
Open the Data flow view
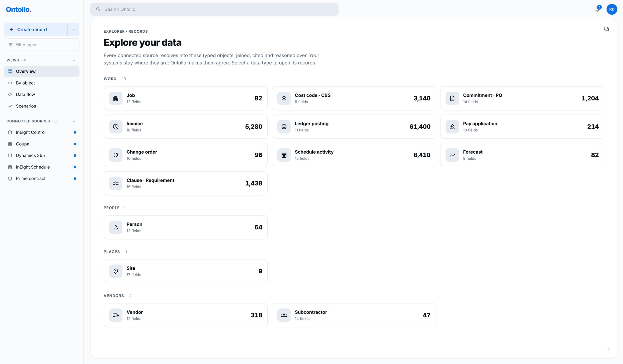42,95
